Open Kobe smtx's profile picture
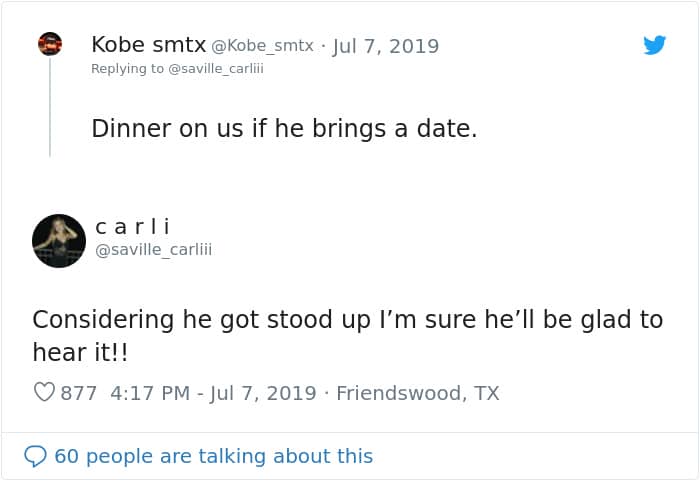 (x=50, y=44)
